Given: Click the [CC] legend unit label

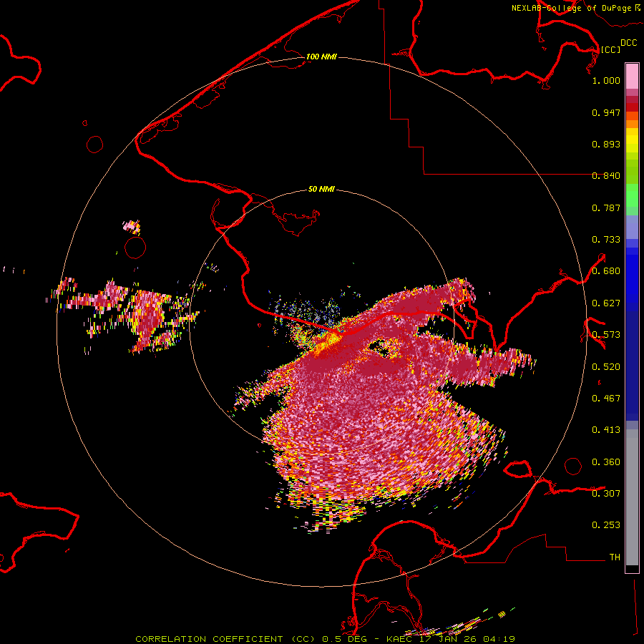Looking at the screenshot, I should [x=610, y=49].
